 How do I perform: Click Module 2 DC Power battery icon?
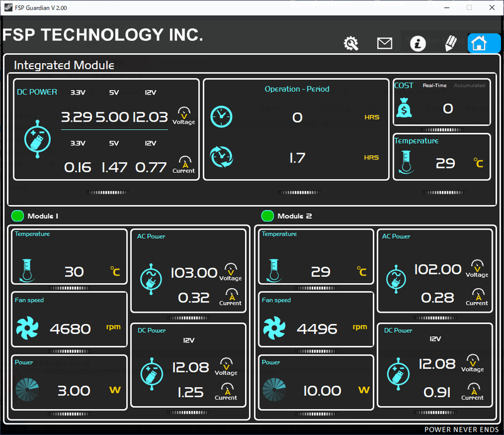[x=398, y=374]
